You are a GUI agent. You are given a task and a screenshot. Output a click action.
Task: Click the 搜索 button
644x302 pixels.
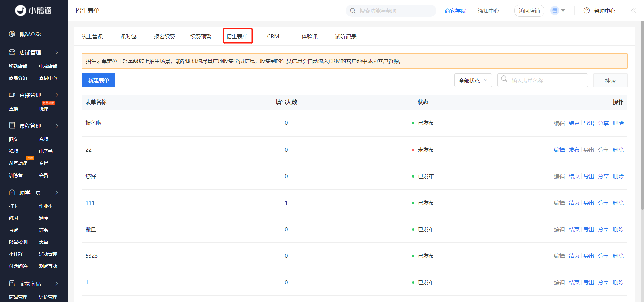click(x=610, y=81)
